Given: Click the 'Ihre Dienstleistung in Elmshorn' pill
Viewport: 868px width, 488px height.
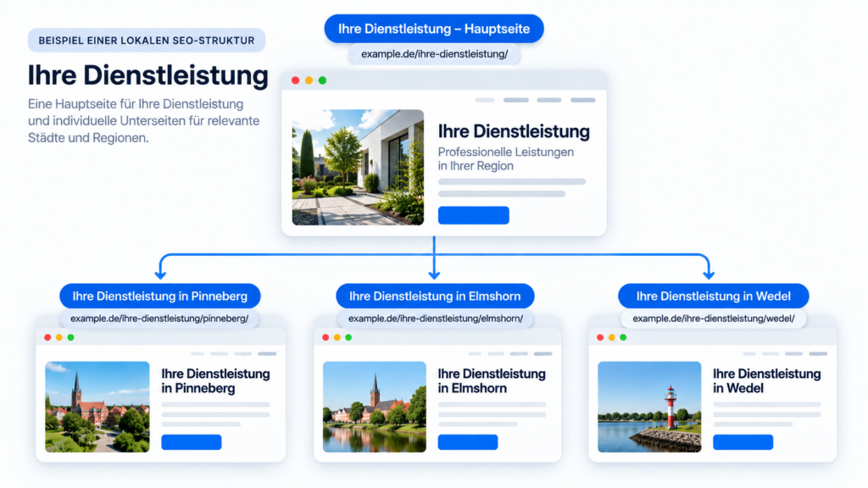Looking at the screenshot, I should tap(435, 296).
